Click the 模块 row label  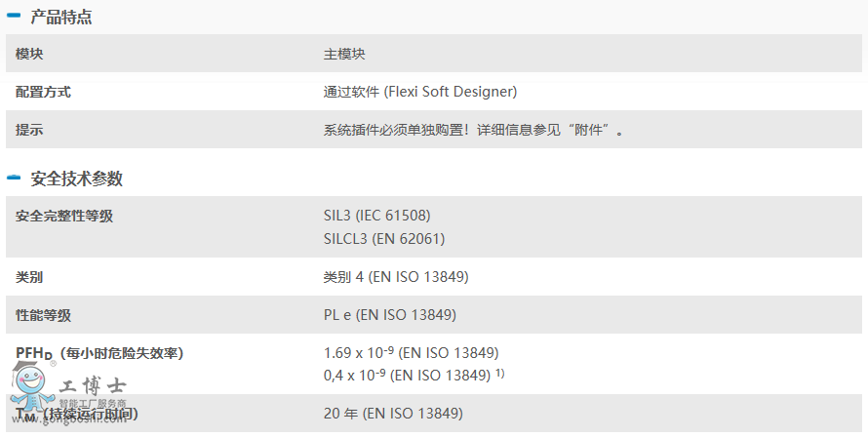[29, 54]
